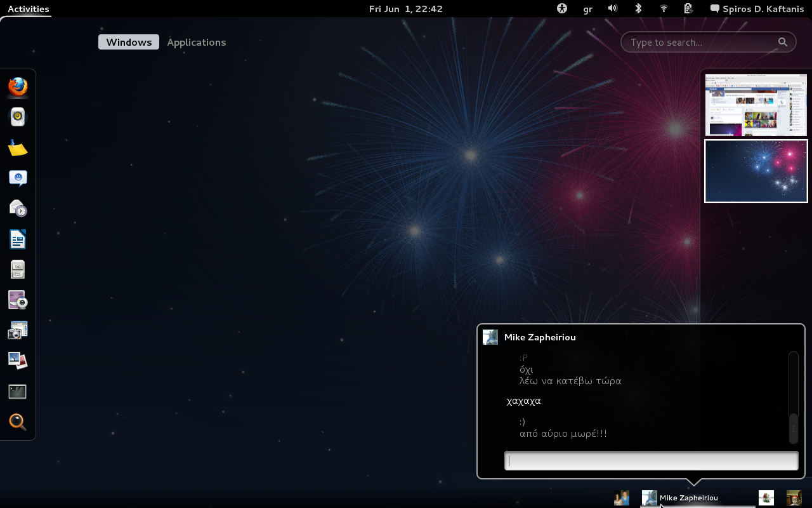
Task: Click the chat scrollbar handle
Action: [793, 428]
